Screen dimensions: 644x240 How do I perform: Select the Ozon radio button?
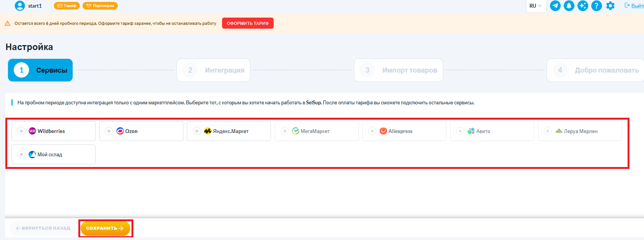(109, 131)
